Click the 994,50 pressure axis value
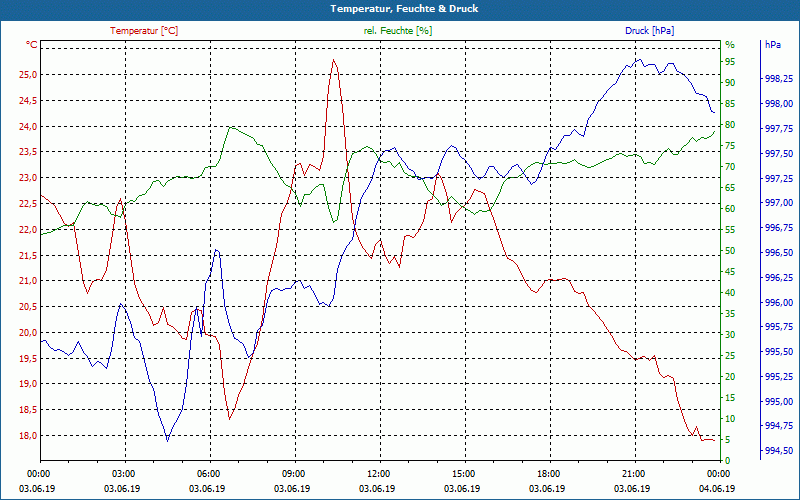This screenshot has height=500, width=800. click(x=779, y=451)
